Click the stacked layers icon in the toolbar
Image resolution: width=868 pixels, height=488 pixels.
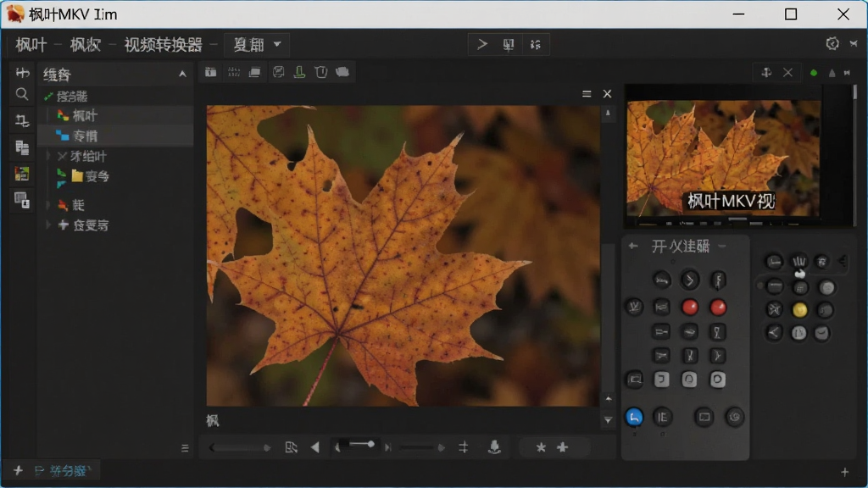(x=254, y=72)
